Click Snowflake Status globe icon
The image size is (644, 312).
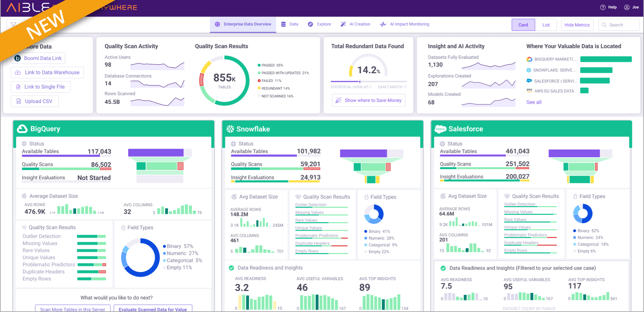point(233,144)
